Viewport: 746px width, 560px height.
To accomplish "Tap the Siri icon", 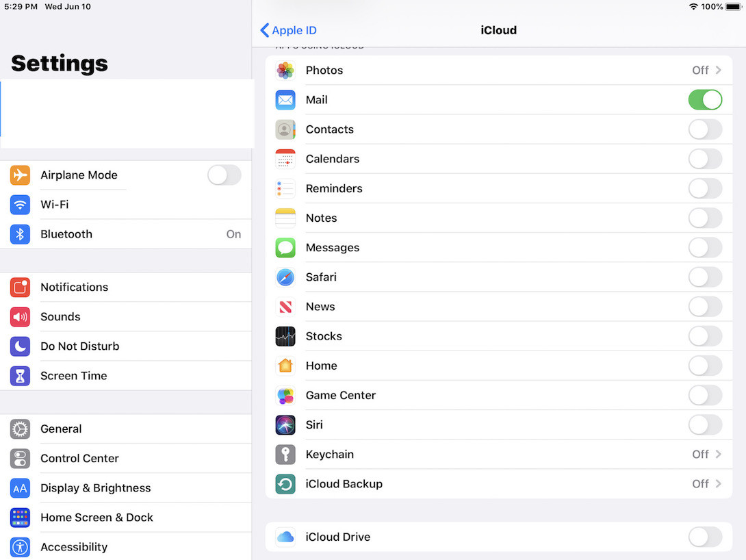I will (285, 425).
